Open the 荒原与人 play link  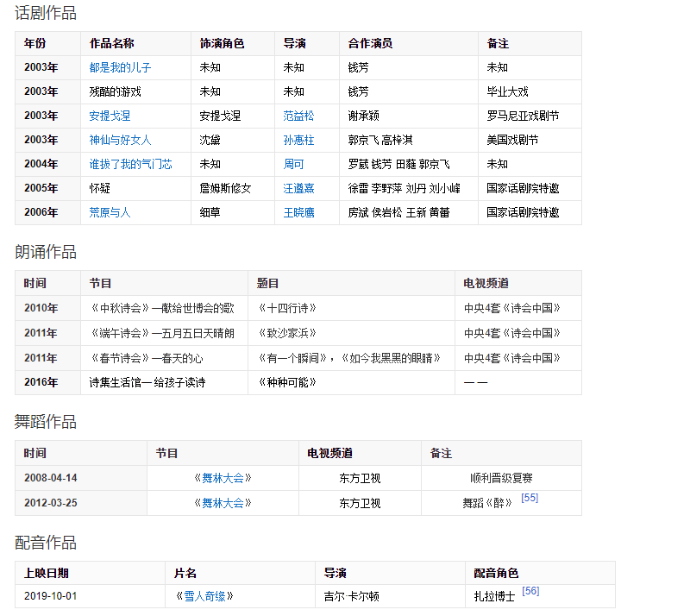[x=110, y=212]
